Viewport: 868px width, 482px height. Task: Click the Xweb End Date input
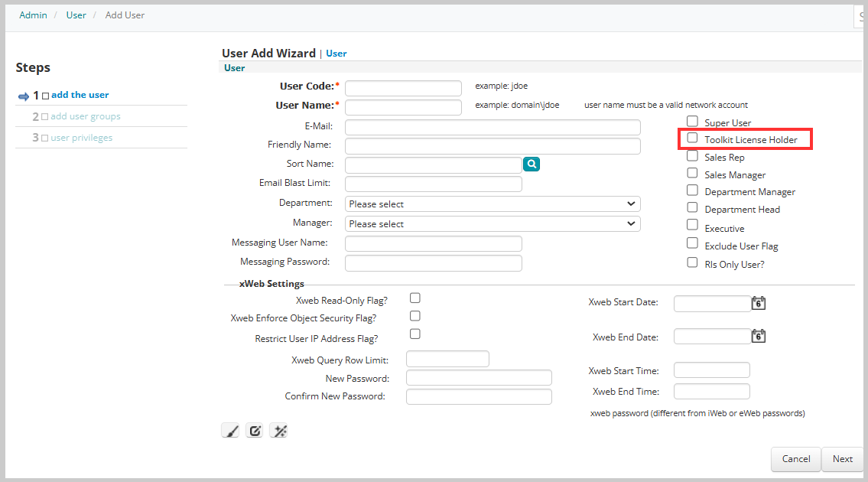713,337
